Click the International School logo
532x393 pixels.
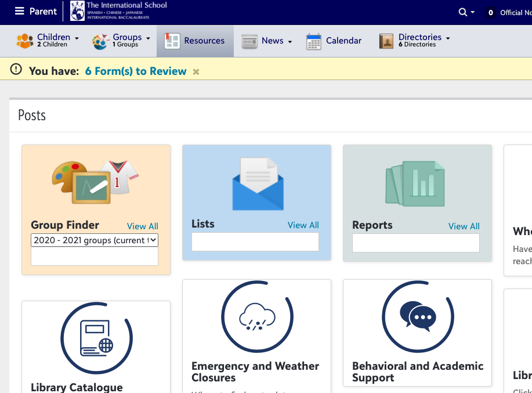pos(77,12)
